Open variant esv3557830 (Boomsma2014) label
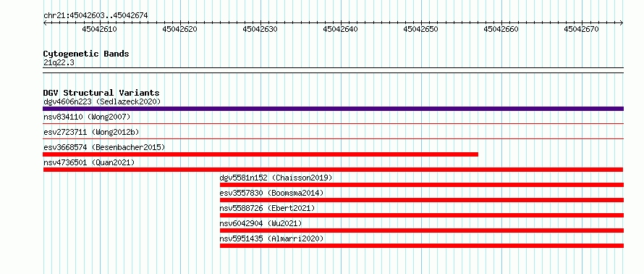 (271, 193)
